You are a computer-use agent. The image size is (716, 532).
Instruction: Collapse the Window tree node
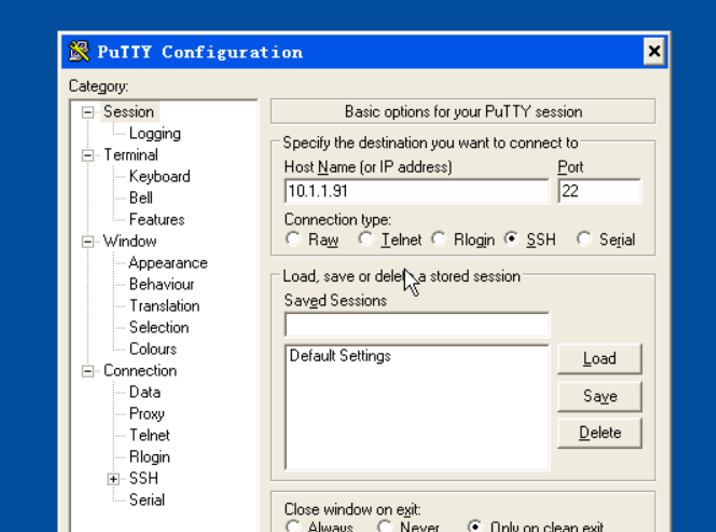pos(87,242)
